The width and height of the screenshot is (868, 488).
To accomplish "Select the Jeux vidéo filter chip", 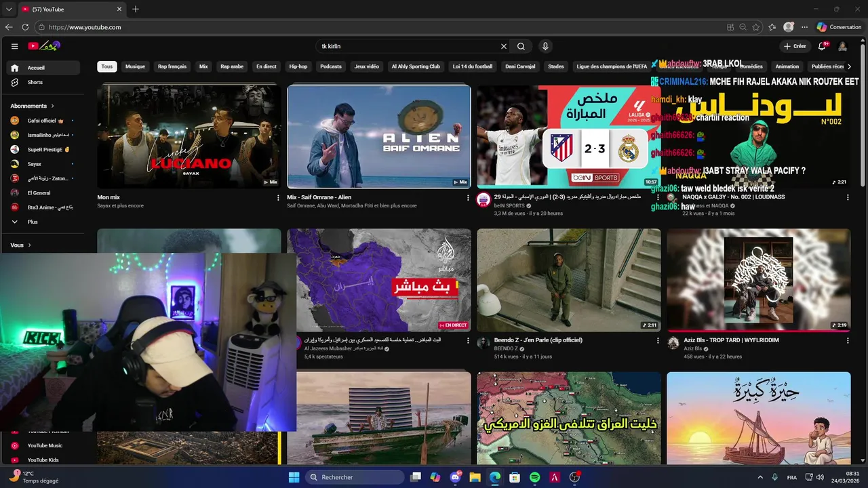I will pos(367,66).
